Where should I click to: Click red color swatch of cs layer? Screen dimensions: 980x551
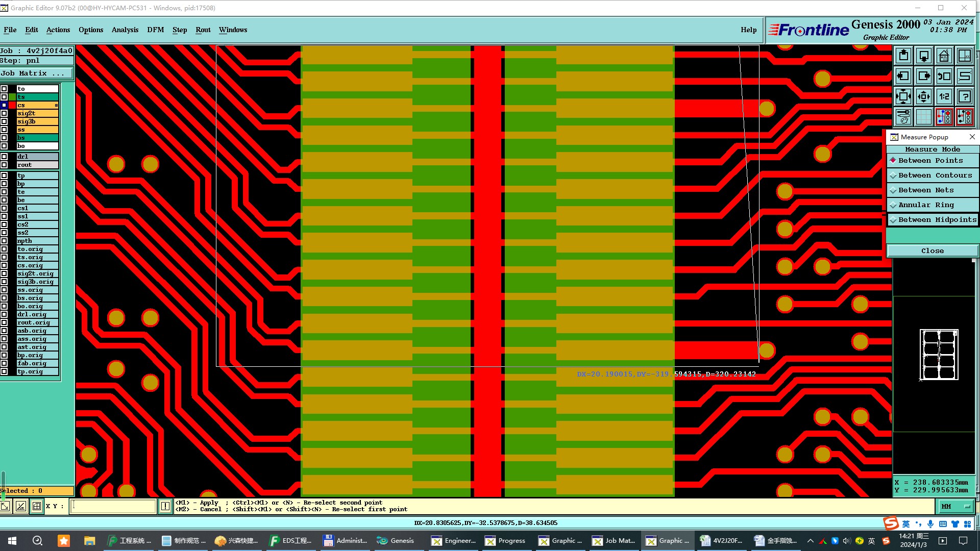point(12,105)
